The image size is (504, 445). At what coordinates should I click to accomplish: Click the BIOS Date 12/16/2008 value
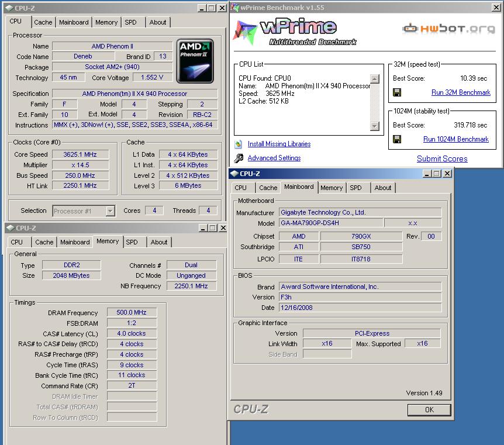(360, 308)
